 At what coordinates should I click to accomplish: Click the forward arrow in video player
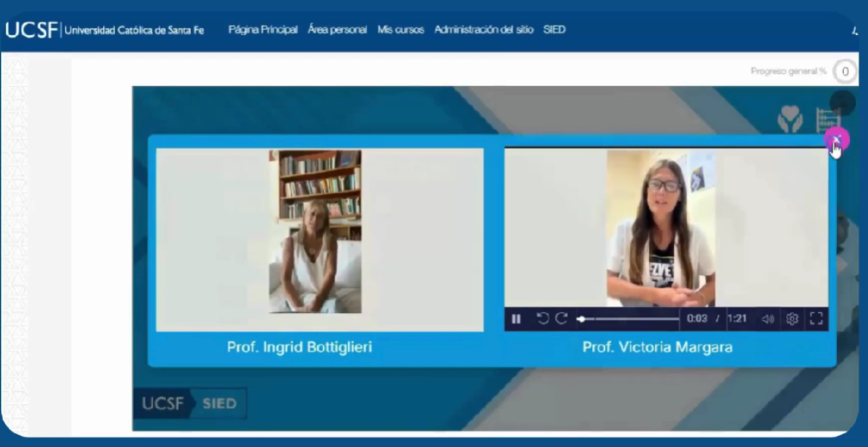pyautogui.click(x=561, y=319)
